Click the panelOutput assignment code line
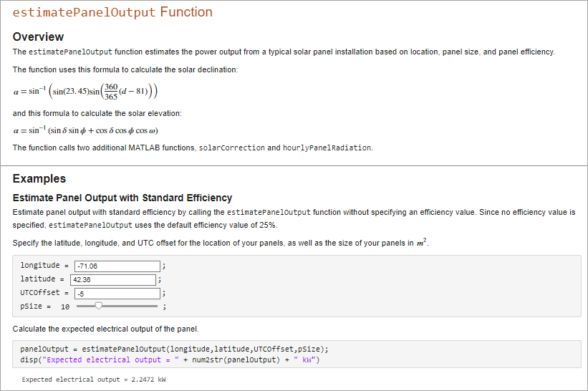 point(174,349)
